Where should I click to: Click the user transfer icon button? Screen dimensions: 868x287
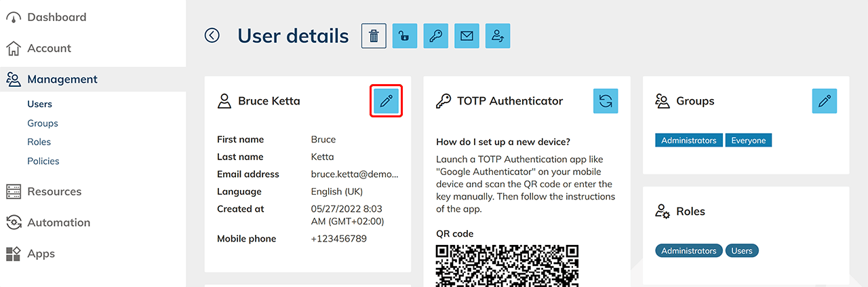click(x=498, y=36)
